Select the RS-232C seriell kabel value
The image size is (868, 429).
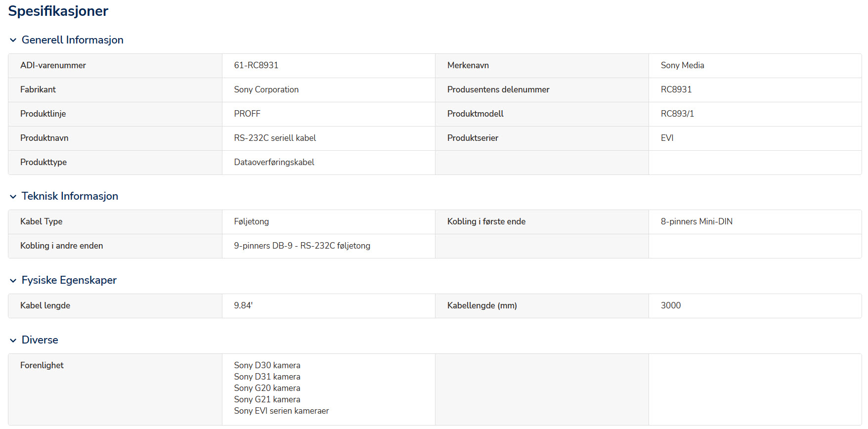coord(275,138)
